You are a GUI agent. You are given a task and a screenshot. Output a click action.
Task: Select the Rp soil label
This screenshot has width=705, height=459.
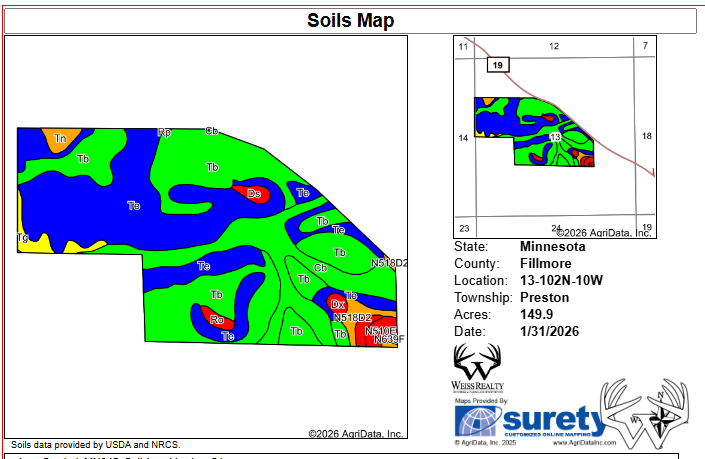point(165,132)
